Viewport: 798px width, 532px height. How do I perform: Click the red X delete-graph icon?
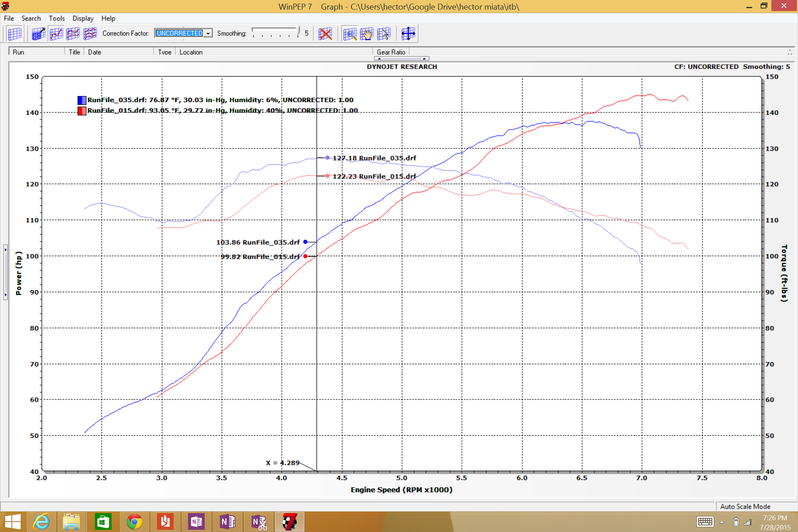(x=325, y=34)
